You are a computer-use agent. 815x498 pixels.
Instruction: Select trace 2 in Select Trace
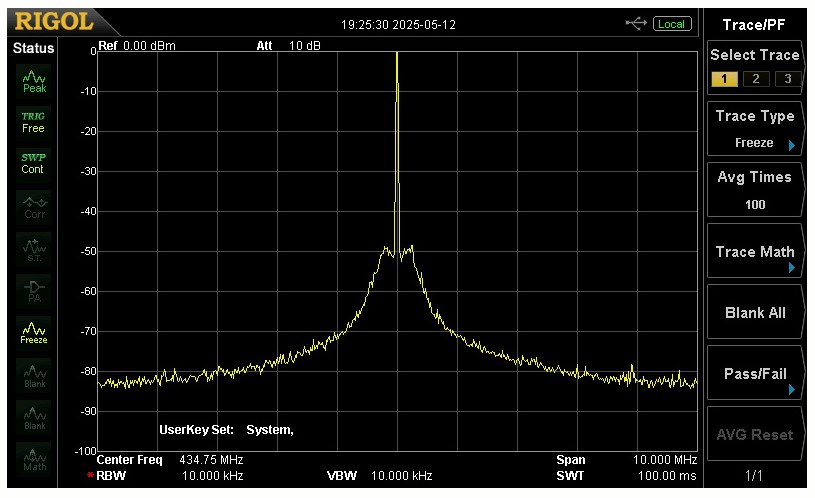pyautogui.click(x=756, y=79)
